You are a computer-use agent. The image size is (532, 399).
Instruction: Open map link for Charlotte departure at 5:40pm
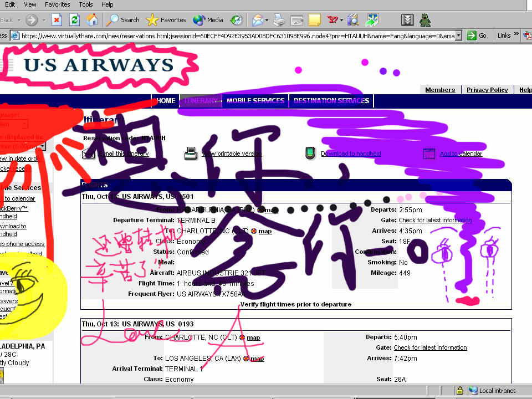pyautogui.click(x=253, y=337)
